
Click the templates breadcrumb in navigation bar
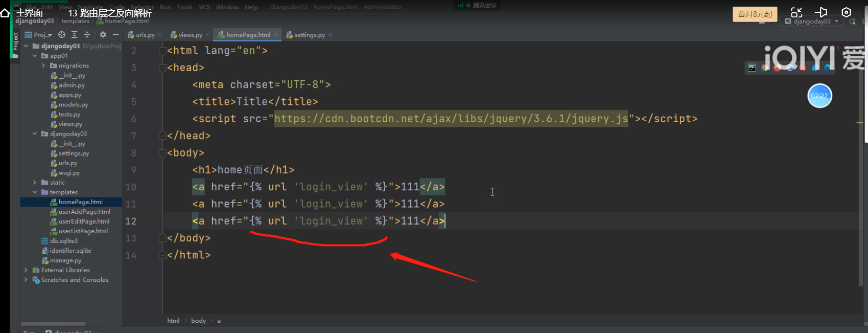point(76,21)
